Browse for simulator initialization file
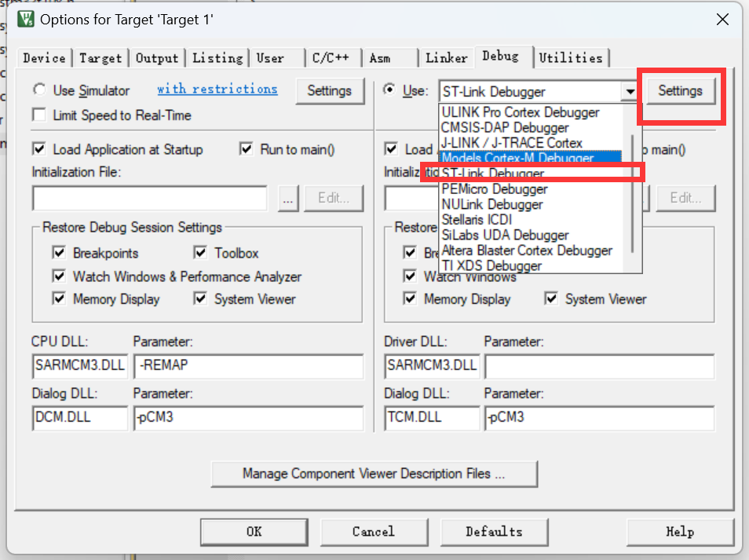 point(288,198)
